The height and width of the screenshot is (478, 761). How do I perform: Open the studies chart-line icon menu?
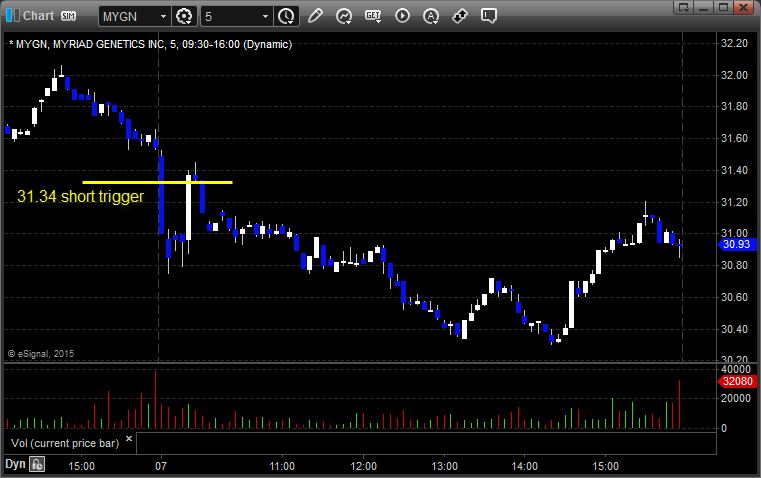(344, 16)
